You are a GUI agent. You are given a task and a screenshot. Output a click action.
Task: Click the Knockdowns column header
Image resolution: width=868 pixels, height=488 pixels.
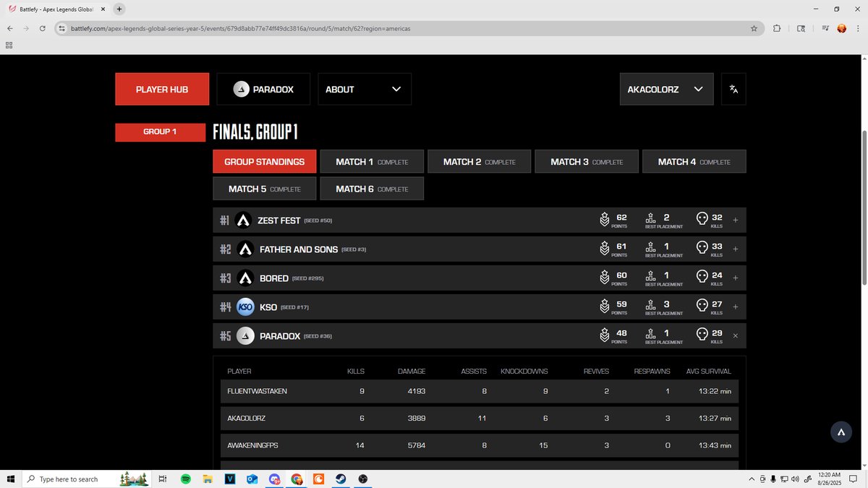click(524, 372)
